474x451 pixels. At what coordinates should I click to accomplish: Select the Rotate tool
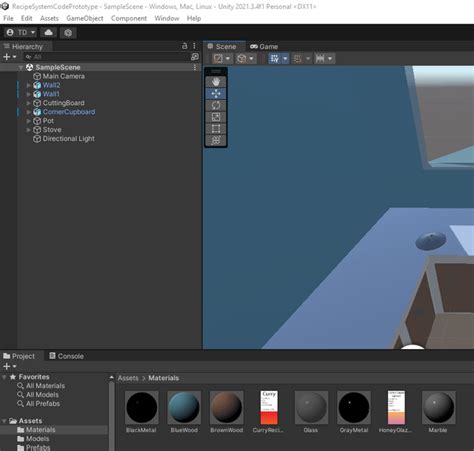(216, 105)
